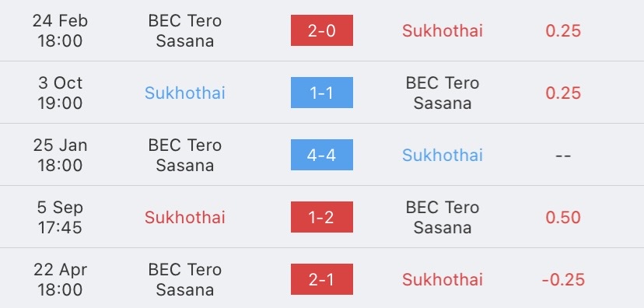Click the 24 Feb 18:00 date cell

(60, 31)
